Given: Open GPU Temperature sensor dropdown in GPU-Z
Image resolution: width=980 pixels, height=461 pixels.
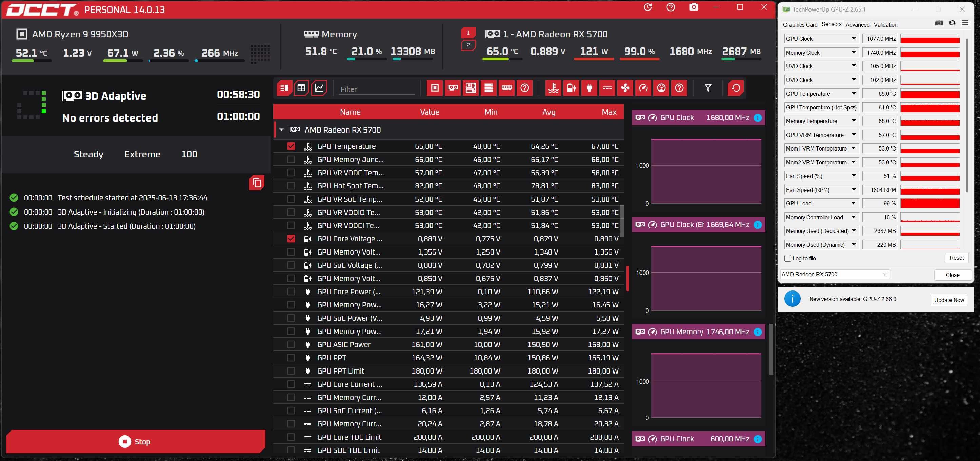Looking at the screenshot, I should pos(853,94).
